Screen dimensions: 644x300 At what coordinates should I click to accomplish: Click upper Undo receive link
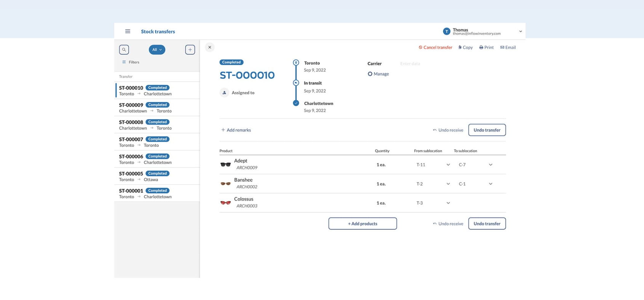[448, 130]
